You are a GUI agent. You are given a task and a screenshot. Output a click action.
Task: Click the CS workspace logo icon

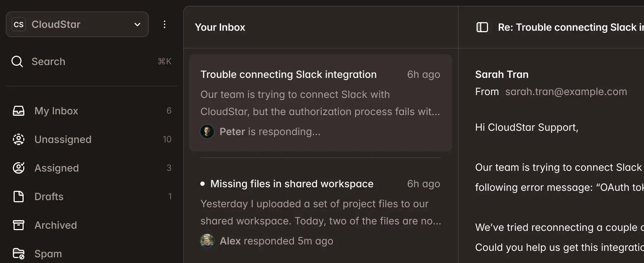[19, 24]
